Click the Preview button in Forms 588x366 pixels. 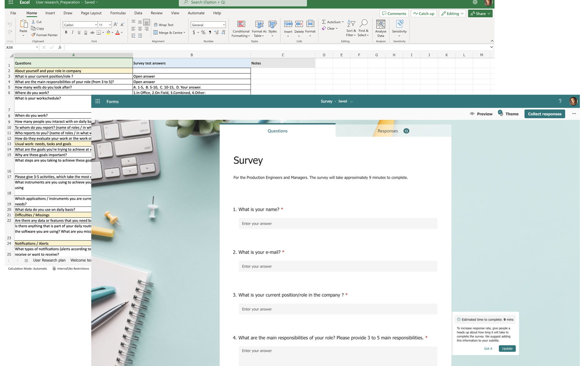click(481, 114)
